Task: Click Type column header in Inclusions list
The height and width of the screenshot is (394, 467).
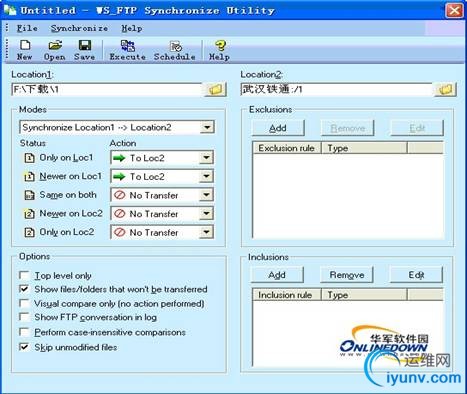Action: click(x=364, y=295)
